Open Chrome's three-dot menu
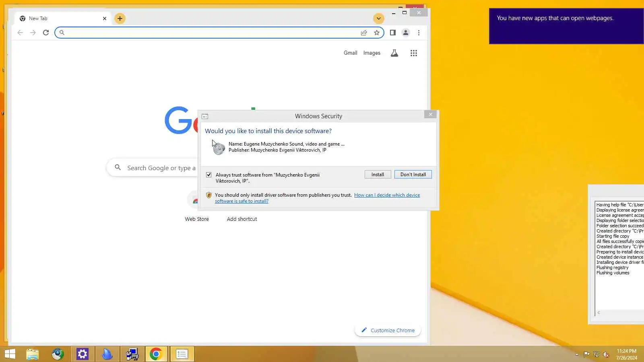Image resolution: width=644 pixels, height=362 pixels. coord(419,33)
